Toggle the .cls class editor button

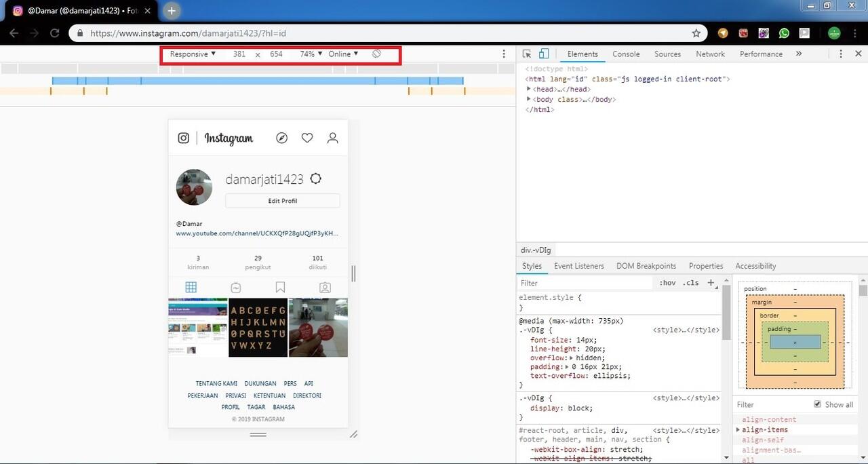pos(691,283)
